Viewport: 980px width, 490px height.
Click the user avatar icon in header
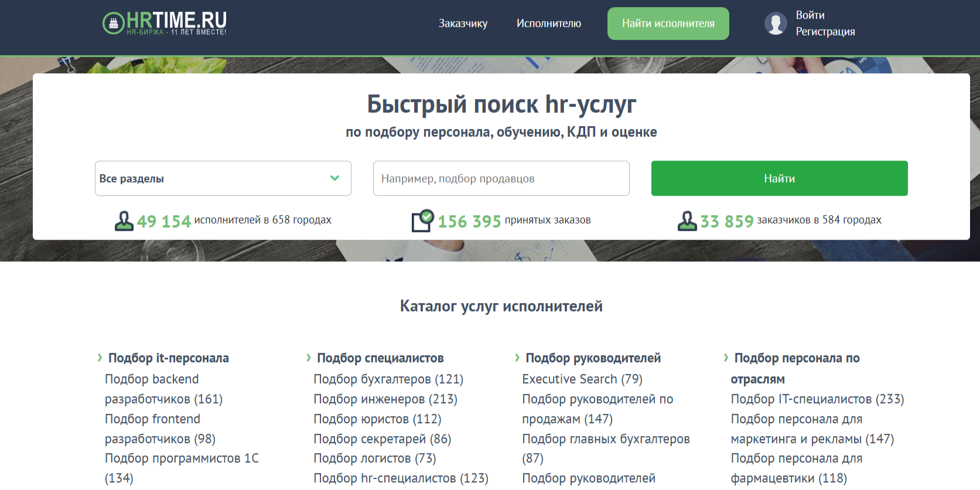pyautogui.click(x=776, y=23)
